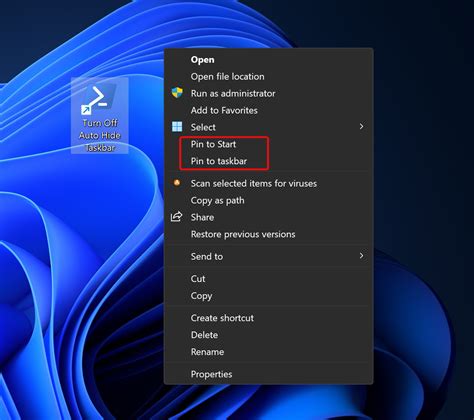Click the share arrow icon beside Share
Image resolution: width=474 pixels, height=420 pixels.
177,217
